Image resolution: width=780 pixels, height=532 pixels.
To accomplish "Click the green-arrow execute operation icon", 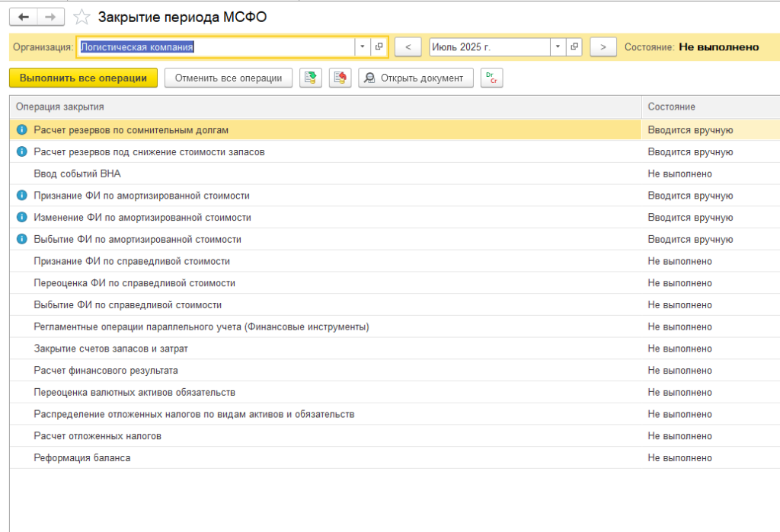I will click(x=310, y=78).
